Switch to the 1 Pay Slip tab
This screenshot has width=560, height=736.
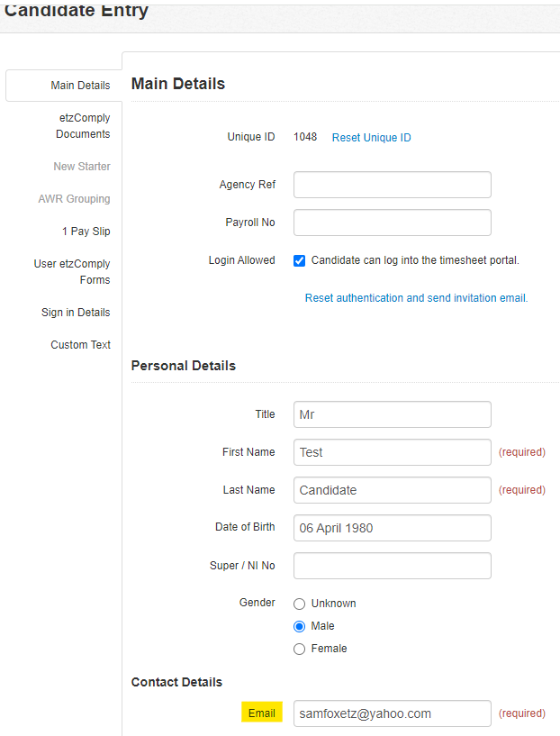tap(86, 232)
